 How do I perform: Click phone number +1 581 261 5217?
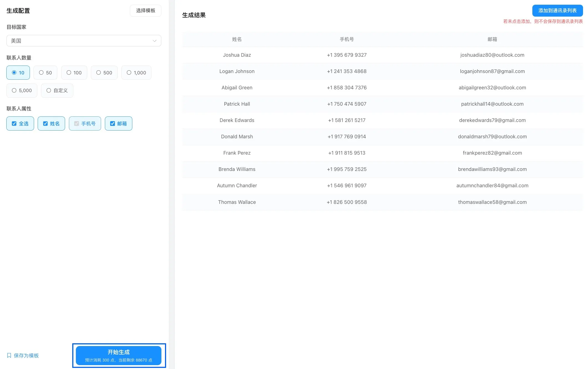click(347, 120)
